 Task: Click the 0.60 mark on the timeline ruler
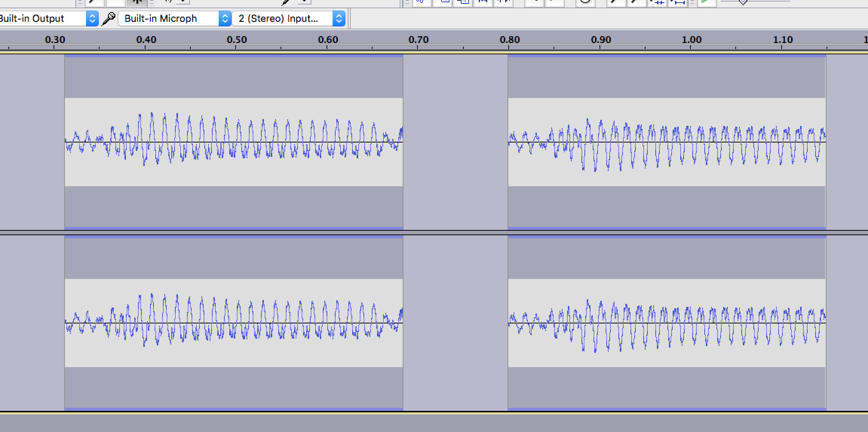coord(328,40)
